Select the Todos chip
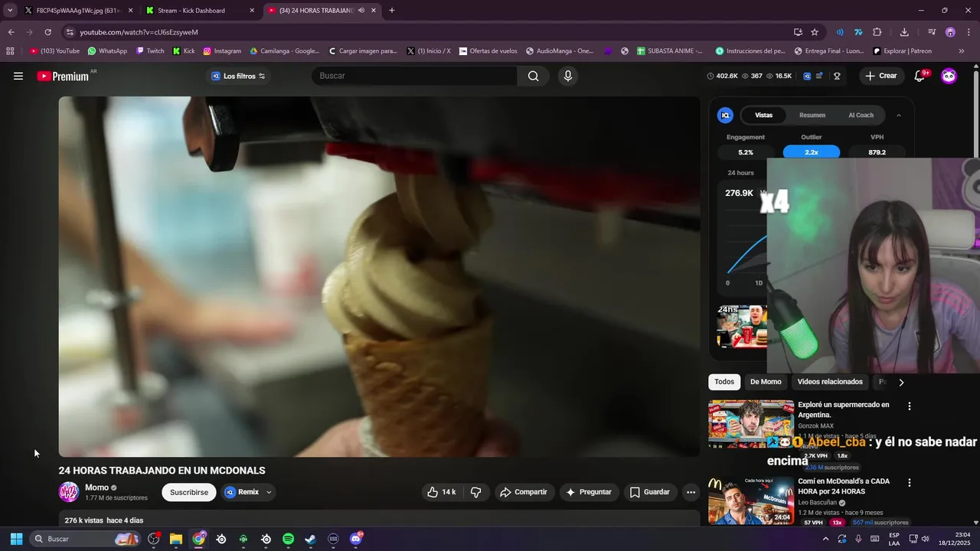 pyautogui.click(x=724, y=382)
